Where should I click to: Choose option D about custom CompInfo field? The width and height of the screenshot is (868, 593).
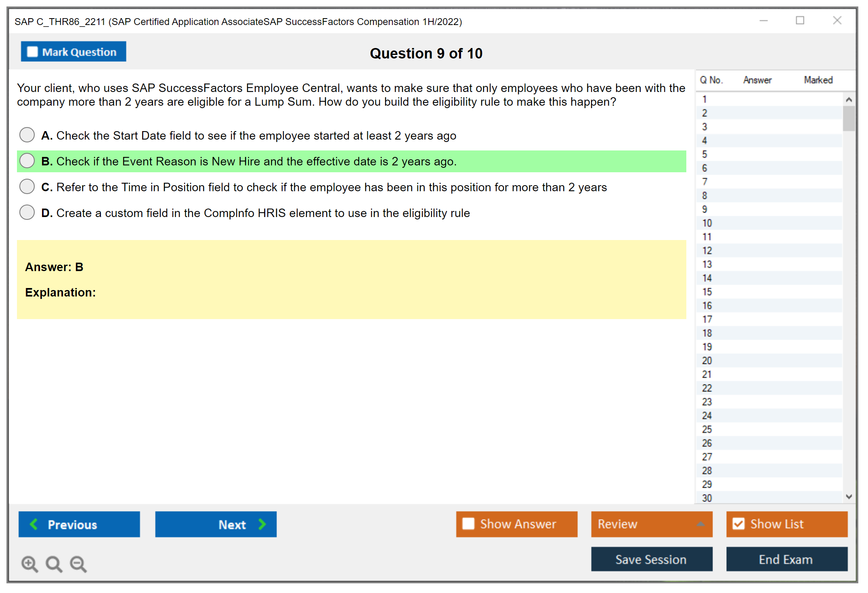pyautogui.click(x=27, y=212)
